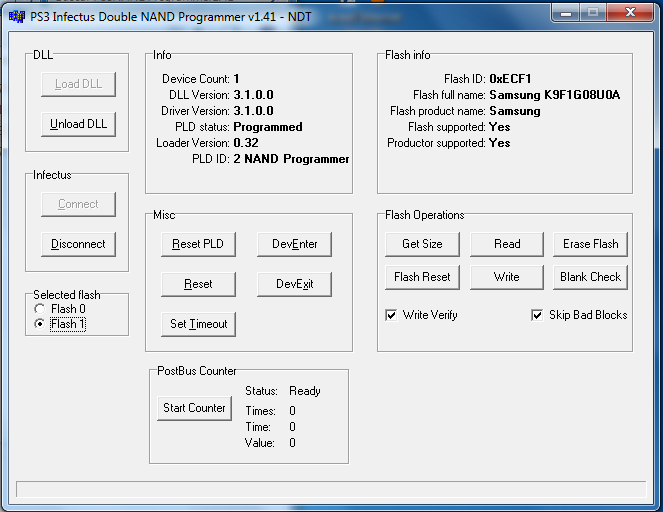Click the Reset button in Misc
663x512 pixels.
coord(198,284)
